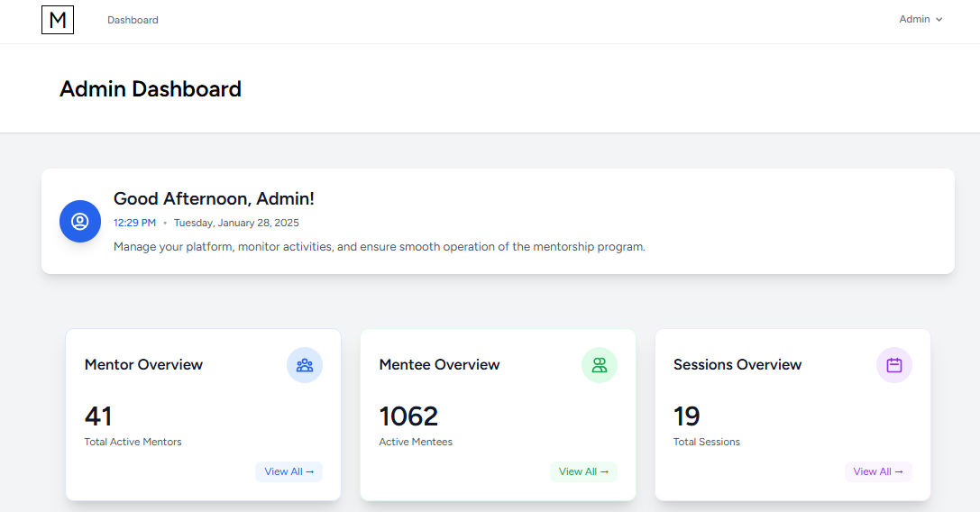Click the 12:29 PM time text

coord(134,223)
